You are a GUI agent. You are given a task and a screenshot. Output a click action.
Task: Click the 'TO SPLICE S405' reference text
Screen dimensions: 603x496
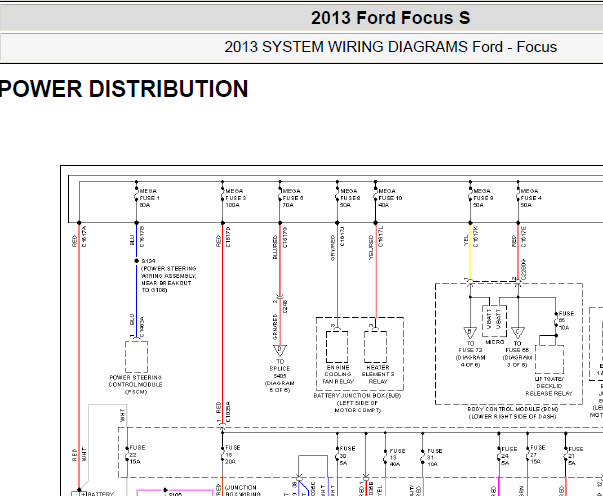pos(280,376)
